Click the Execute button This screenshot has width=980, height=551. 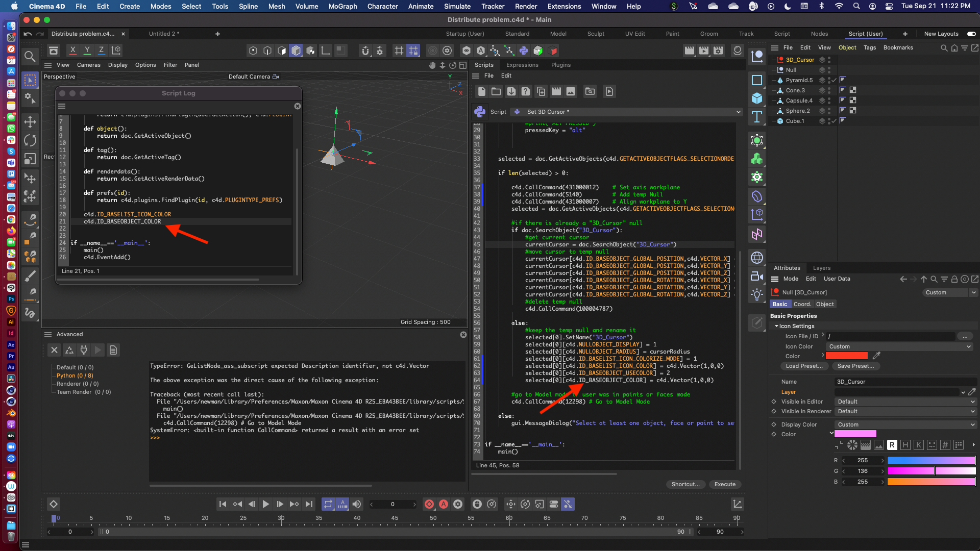pos(725,484)
